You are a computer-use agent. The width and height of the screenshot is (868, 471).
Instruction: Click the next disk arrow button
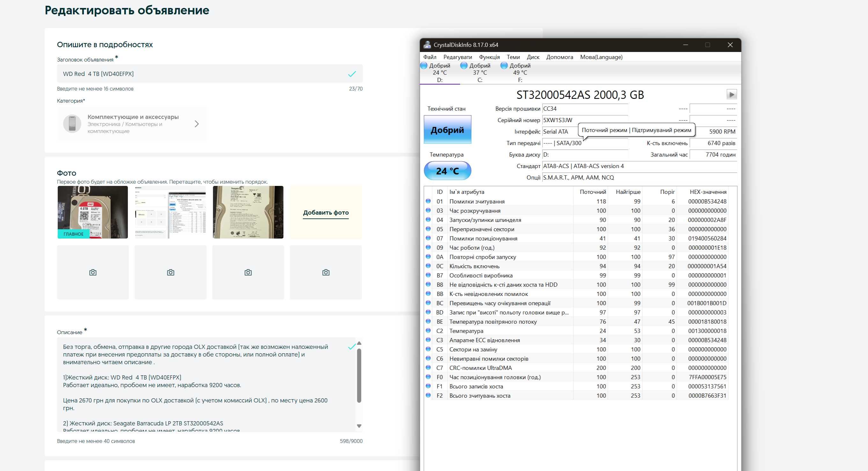(731, 94)
